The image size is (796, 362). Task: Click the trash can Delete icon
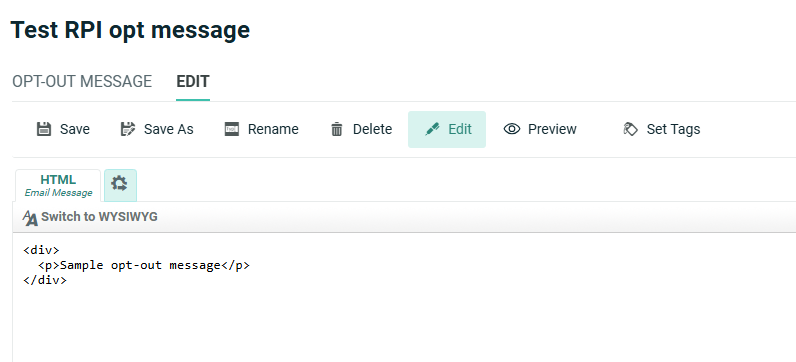[x=337, y=129]
